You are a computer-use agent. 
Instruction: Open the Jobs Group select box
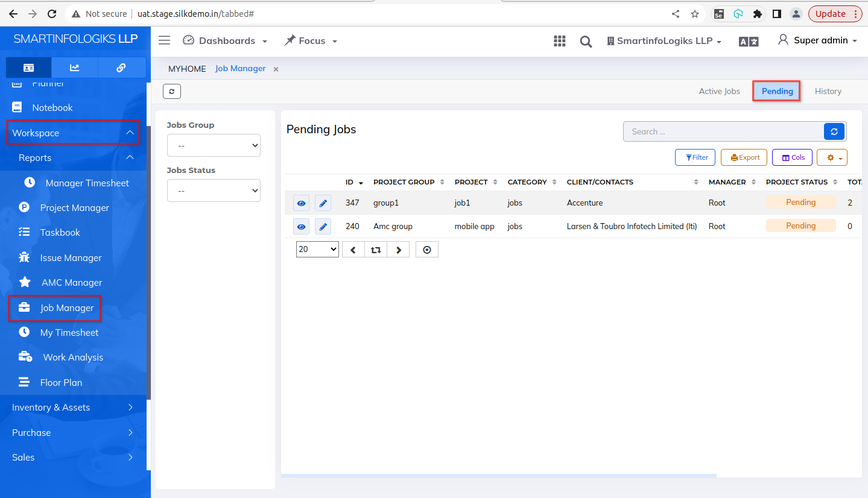pyautogui.click(x=214, y=145)
